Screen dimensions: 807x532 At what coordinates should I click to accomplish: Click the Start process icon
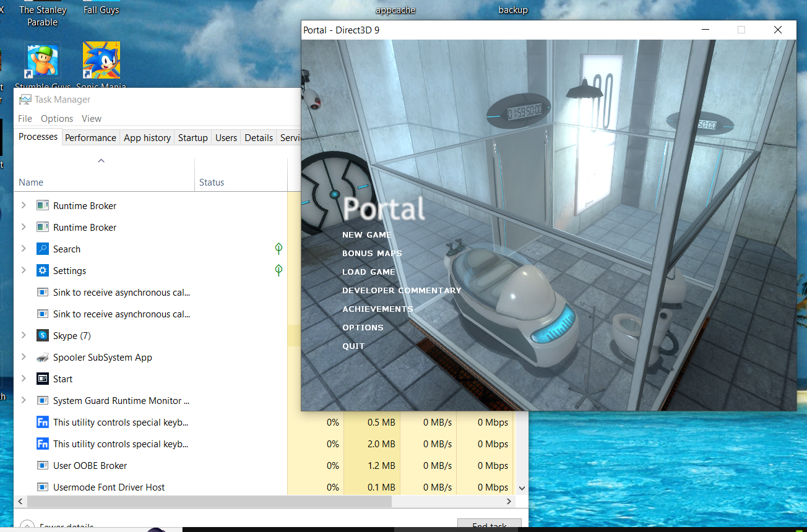[x=43, y=379]
